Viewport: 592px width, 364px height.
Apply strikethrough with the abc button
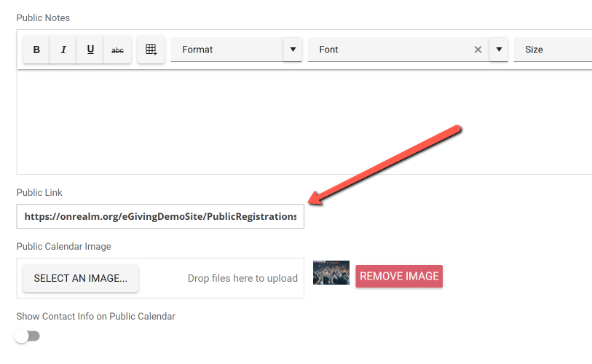[117, 50]
